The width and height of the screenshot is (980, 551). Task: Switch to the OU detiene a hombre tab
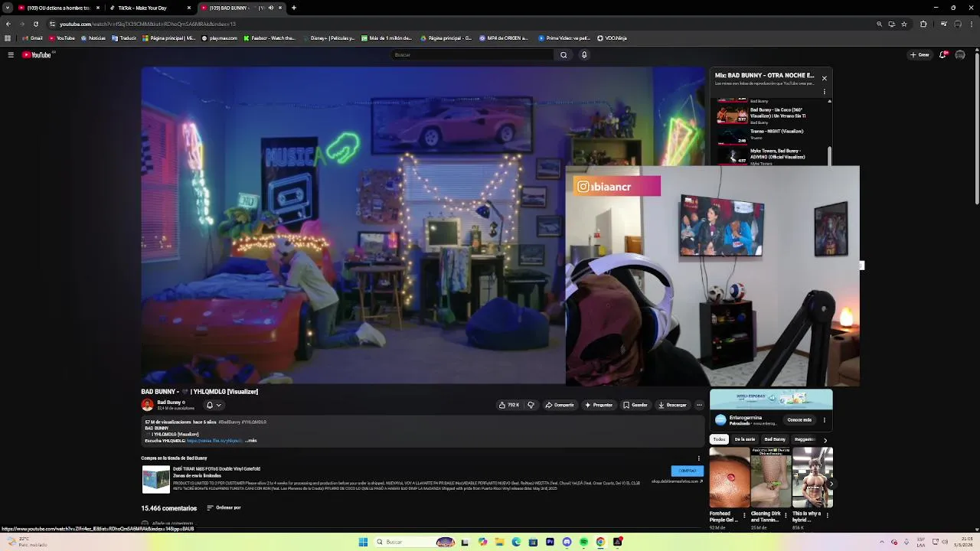(x=58, y=8)
